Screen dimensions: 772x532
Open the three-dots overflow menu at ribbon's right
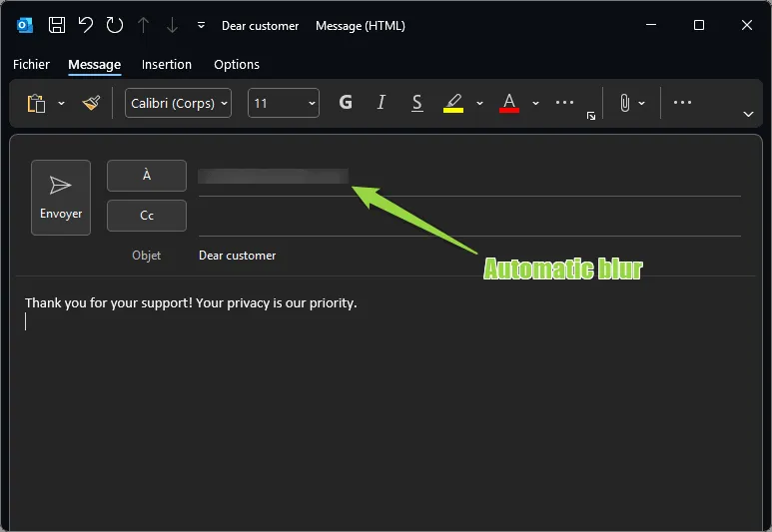(x=682, y=103)
